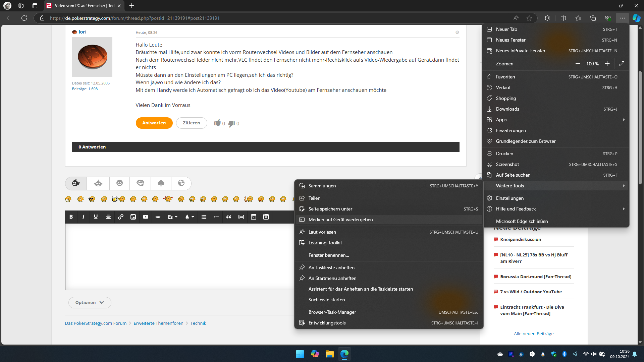Open File Explorer from the taskbar

coord(329,354)
